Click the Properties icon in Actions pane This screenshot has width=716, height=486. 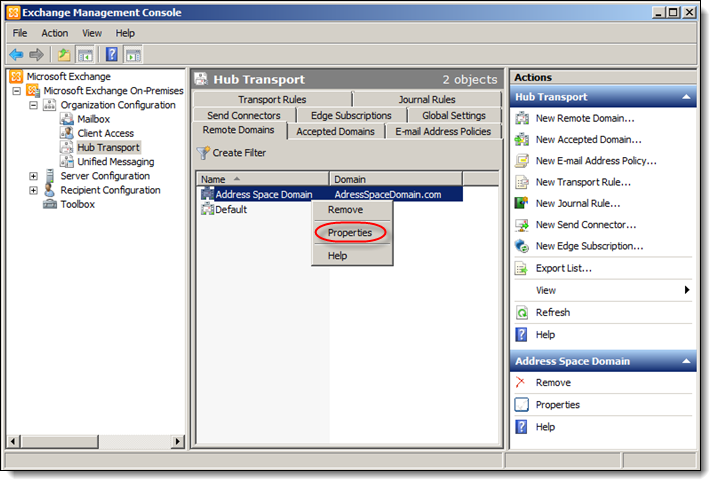[521, 405]
